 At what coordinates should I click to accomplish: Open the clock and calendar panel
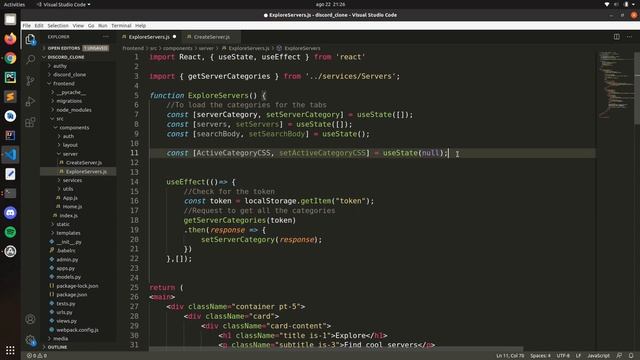coord(330,4)
